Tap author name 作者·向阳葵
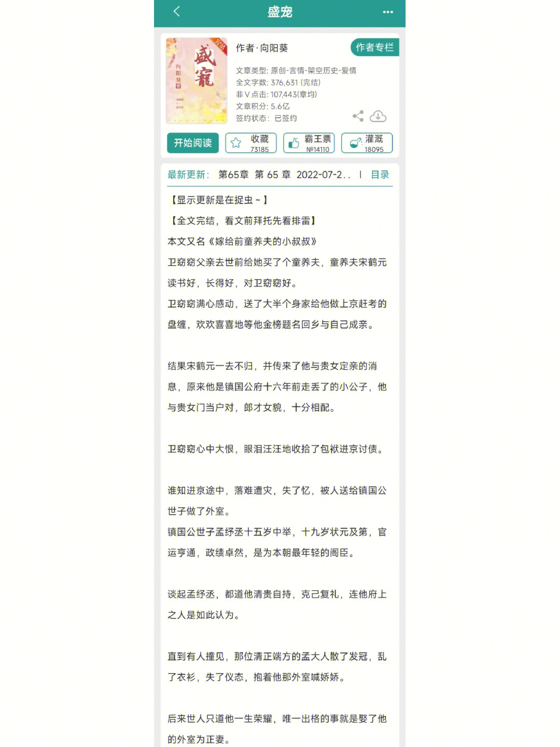560x747 pixels. point(262,48)
